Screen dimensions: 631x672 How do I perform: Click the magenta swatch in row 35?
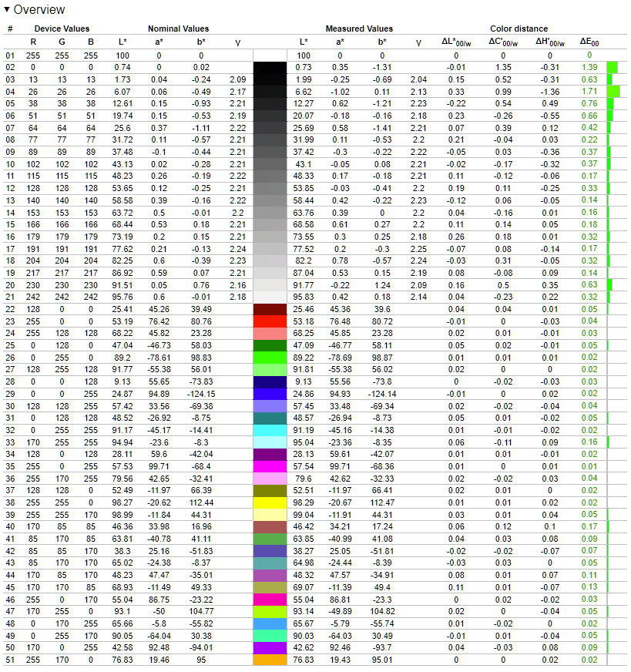(270, 467)
